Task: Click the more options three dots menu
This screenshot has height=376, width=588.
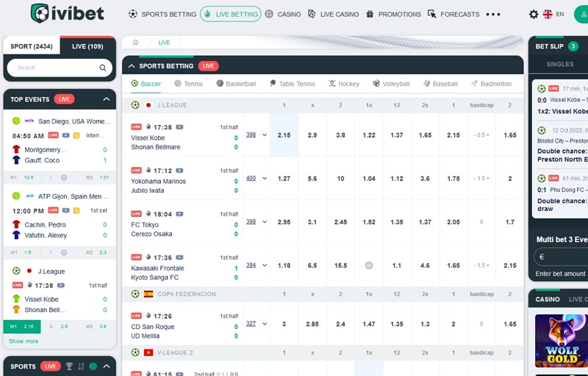Action: tap(492, 14)
